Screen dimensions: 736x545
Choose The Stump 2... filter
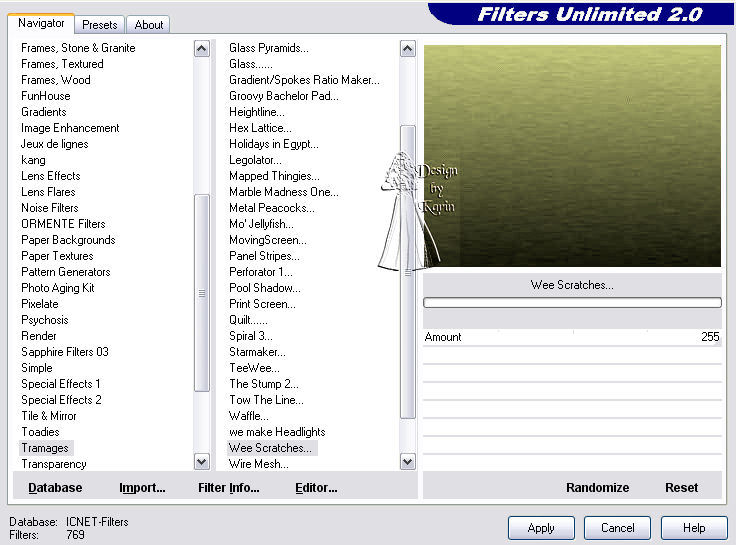264,384
